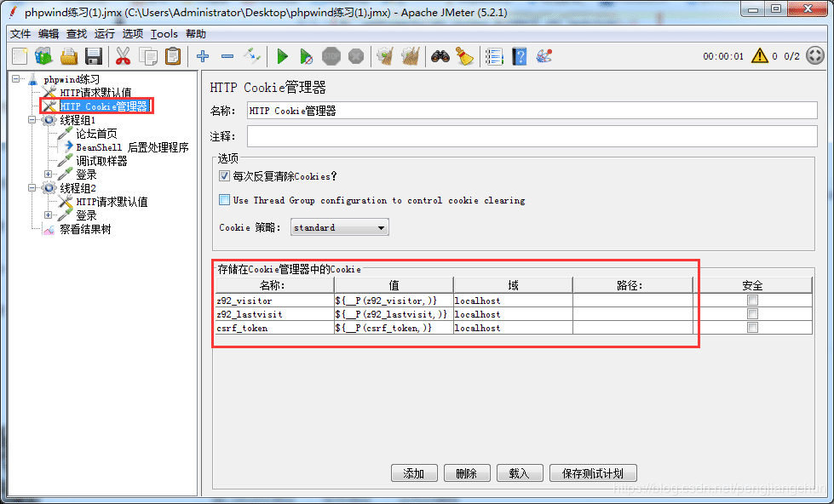Screen dimensions: 834x504
Task: Select the 论坛首页 sampler
Action: [96, 134]
